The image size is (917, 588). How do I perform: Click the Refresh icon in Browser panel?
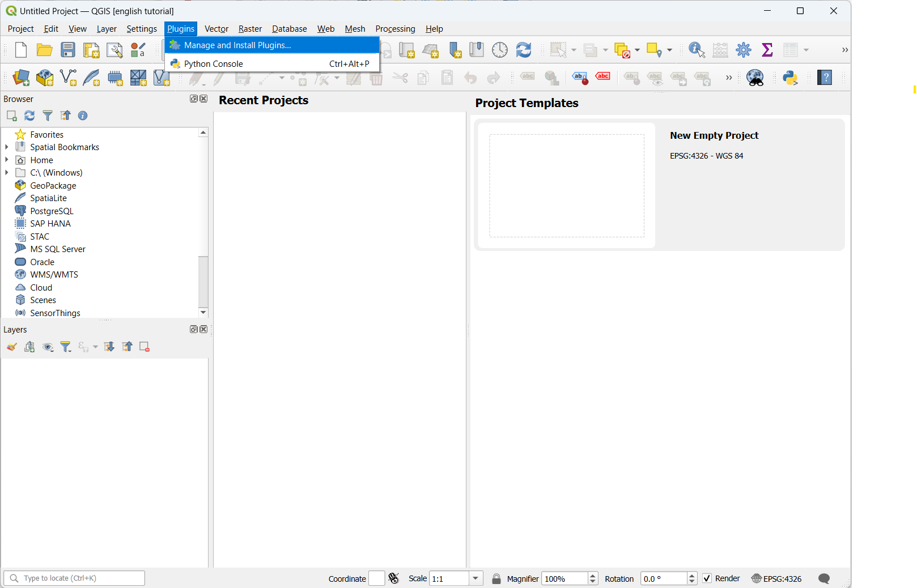click(29, 116)
